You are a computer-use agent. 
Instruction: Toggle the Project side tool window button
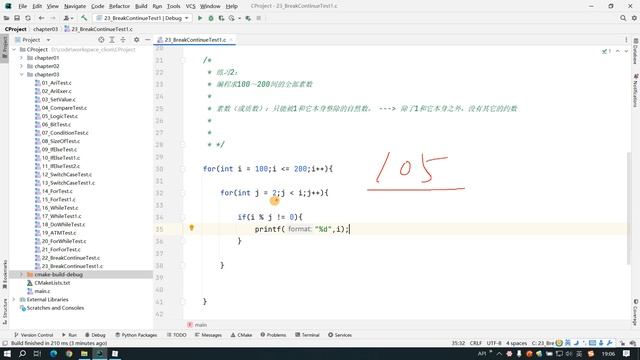click(x=4, y=48)
